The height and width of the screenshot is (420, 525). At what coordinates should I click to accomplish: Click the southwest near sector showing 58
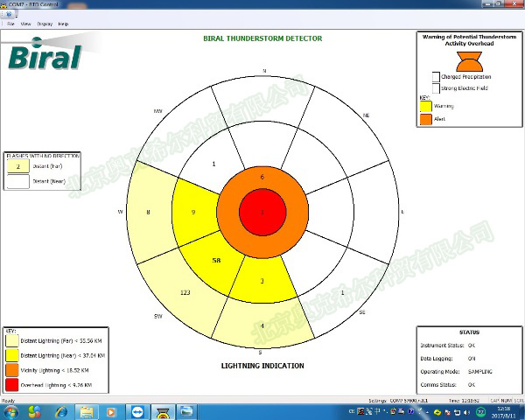(x=216, y=260)
